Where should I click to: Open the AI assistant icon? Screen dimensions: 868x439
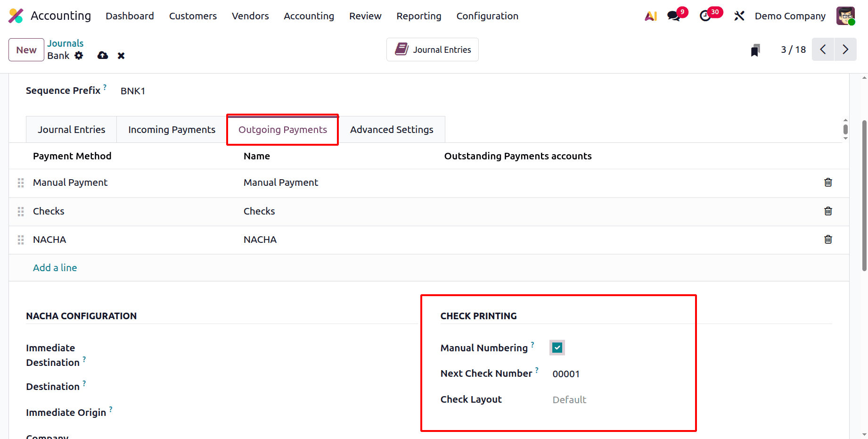pyautogui.click(x=651, y=16)
